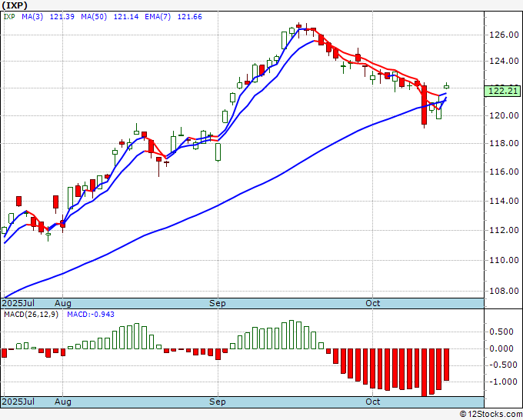
Task: Click the Aug label on MACD axis
Action: (x=63, y=402)
